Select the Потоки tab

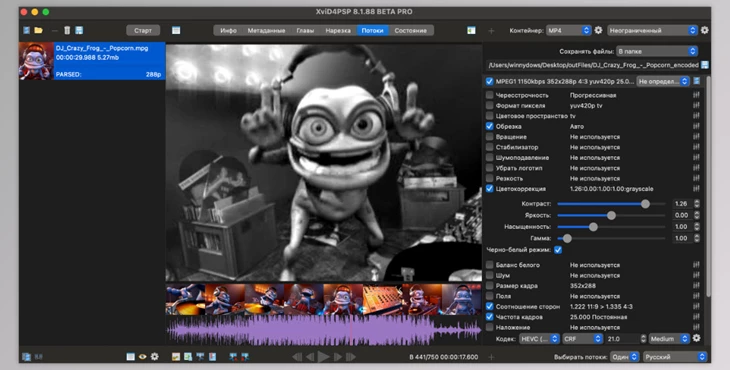(x=372, y=30)
